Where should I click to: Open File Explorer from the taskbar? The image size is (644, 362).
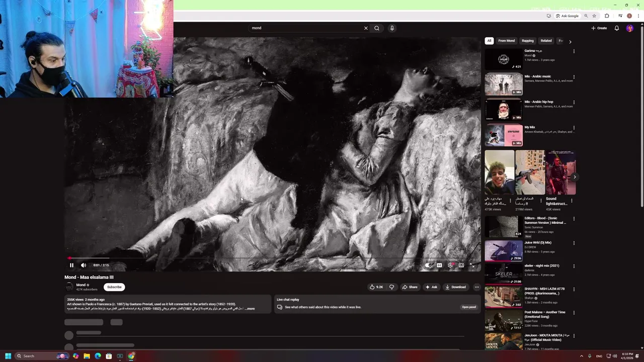click(87, 356)
